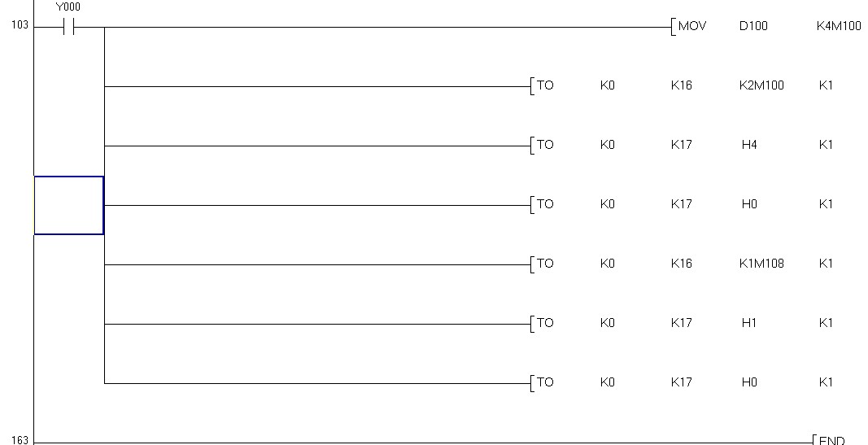Select the TO mnemonic in the K2M100 row
This screenshot has width=868, height=445.
(x=545, y=85)
